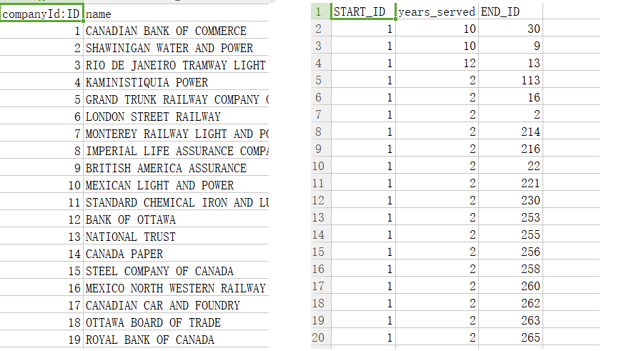
Task: Click the END_ID cell with value 16
Action: tap(510, 97)
